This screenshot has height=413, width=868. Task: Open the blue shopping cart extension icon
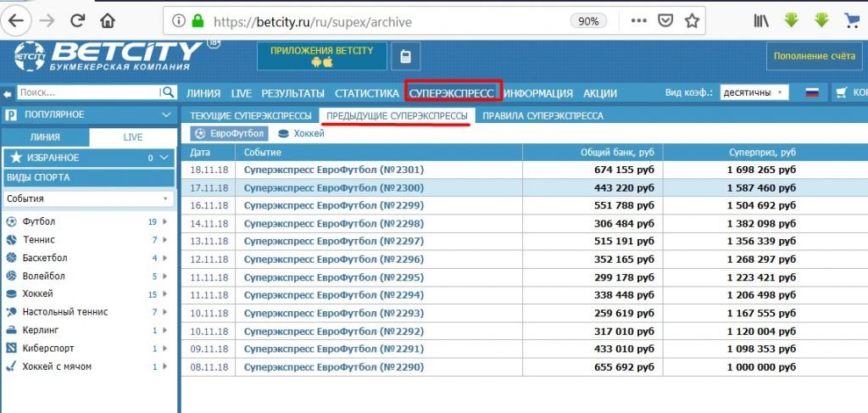click(x=851, y=20)
